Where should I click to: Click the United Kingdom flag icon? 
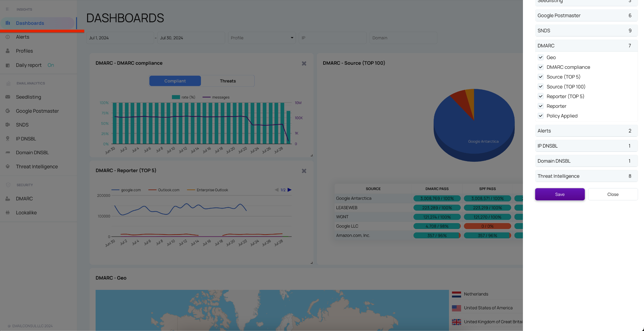(x=457, y=322)
